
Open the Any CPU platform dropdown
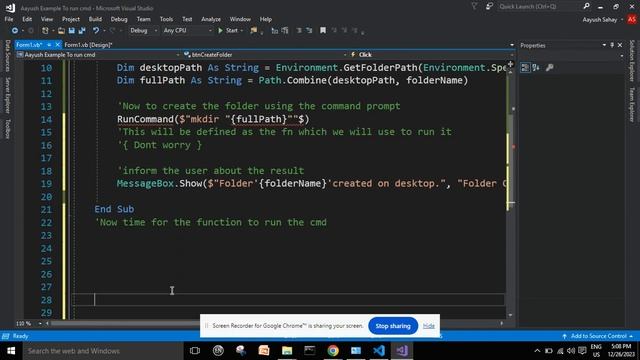[x=187, y=31]
